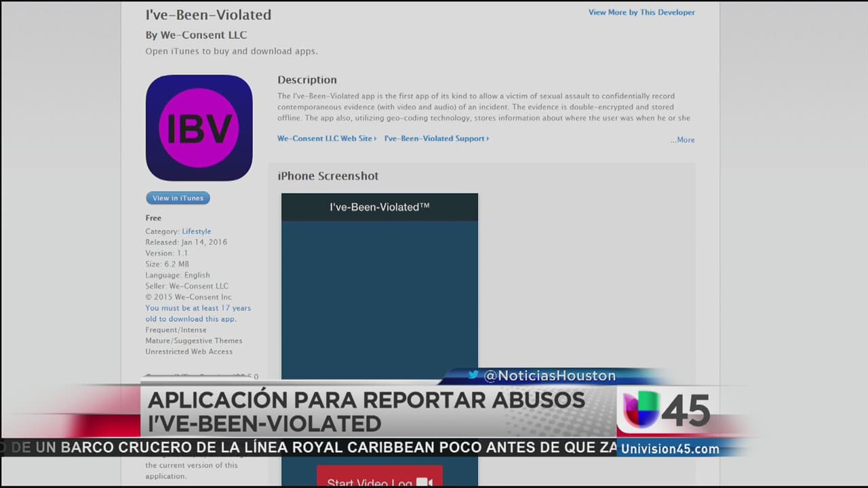
Task: Click the purple IBV app icon
Action: pos(199,128)
